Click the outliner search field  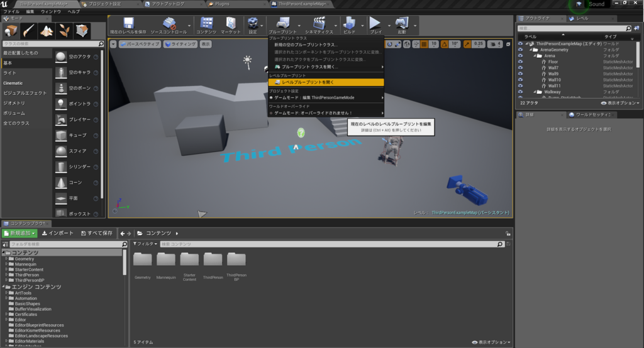point(574,28)
